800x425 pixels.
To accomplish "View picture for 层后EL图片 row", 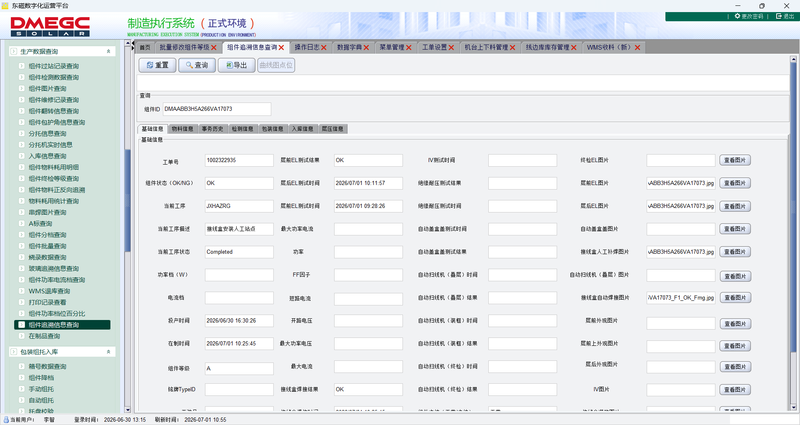I will click(735, 206).
